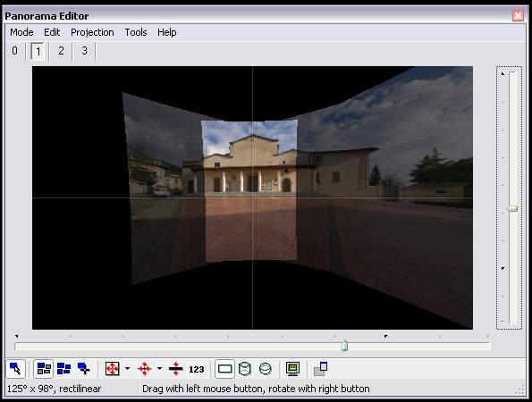Select the spherical projection icon
The width and height of the screenshot is (532, 402).
pos(266,369)
